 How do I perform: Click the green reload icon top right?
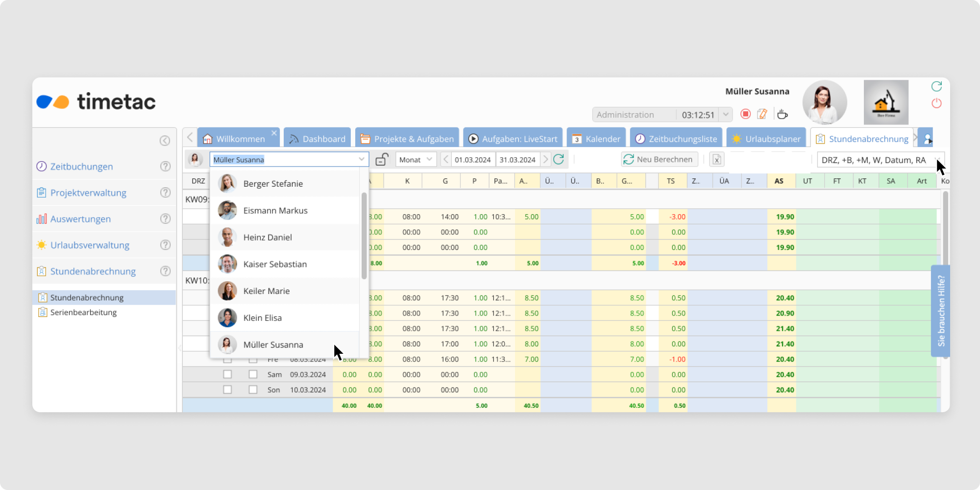click(936, 87)
